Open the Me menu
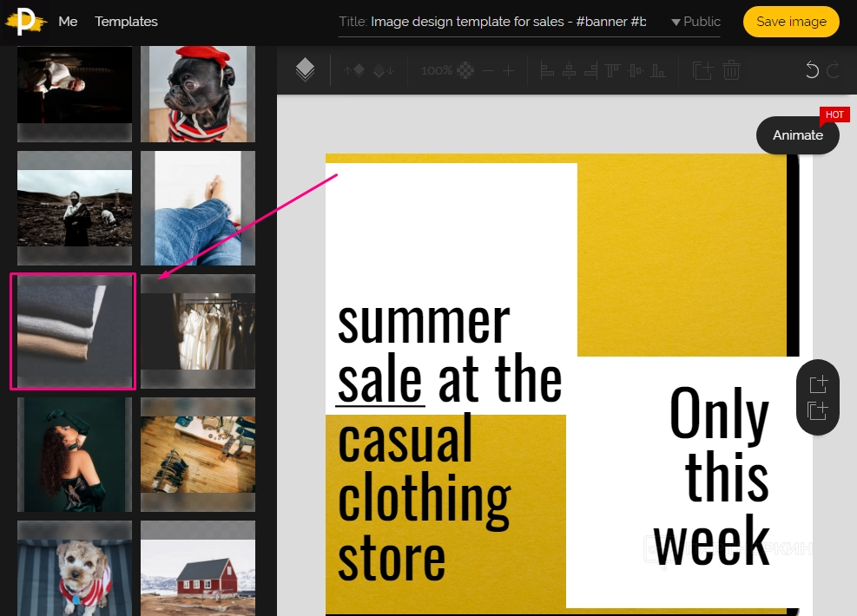Image resolution: width=857 pixels, height=616 pixels. pyautogui.click(x=68, y=22)
